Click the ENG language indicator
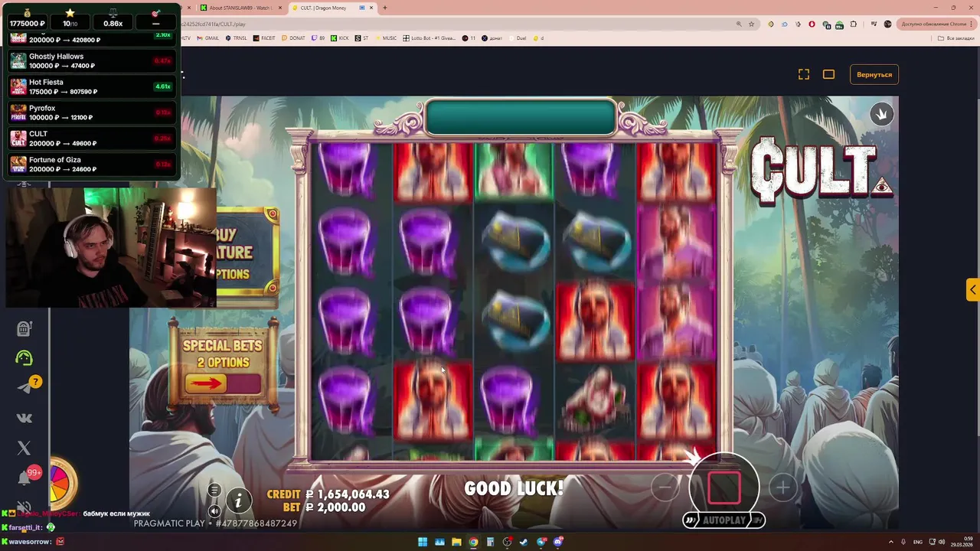Image resolution: width=980 pixels, height=551 pixels. 918,542
